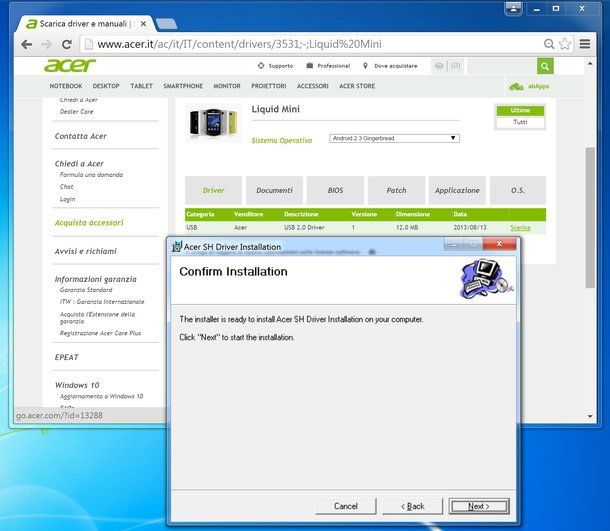This screenshot has height=531, width=610.
Task: Click Cancel in the installer dialog
Action: point(346,506)
